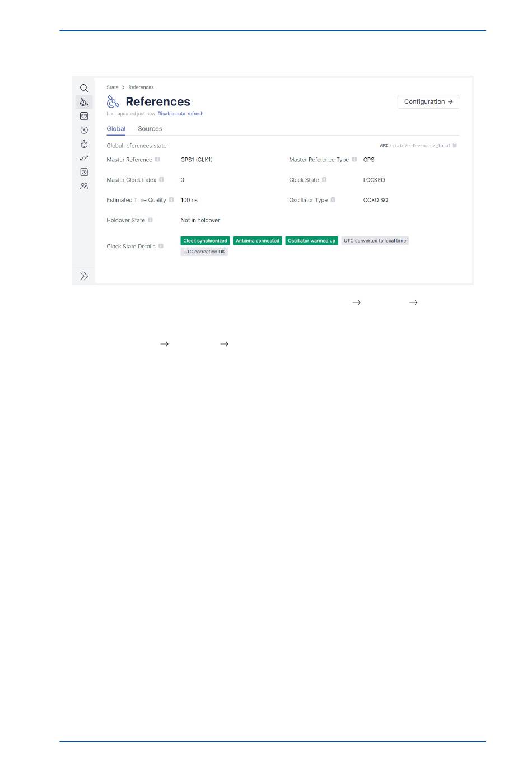
Task: Click the info icon beside Estimated Time Quality
Action: click(171, 200)
